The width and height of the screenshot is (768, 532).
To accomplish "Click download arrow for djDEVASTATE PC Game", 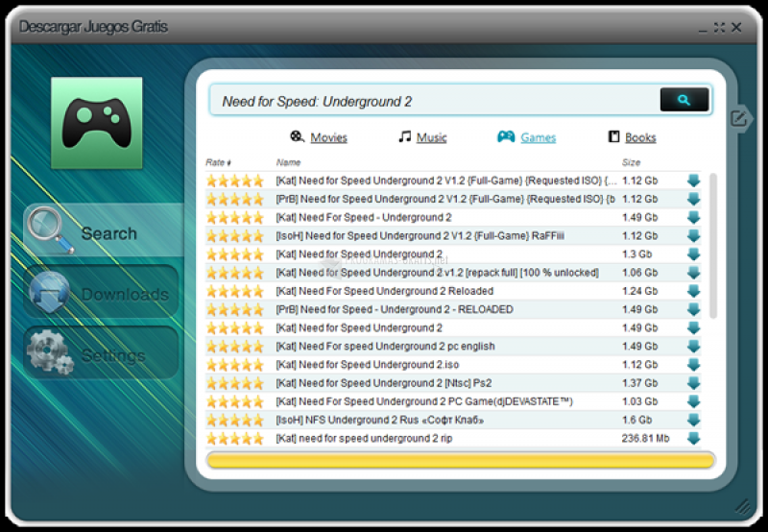I will coord(694,401).
